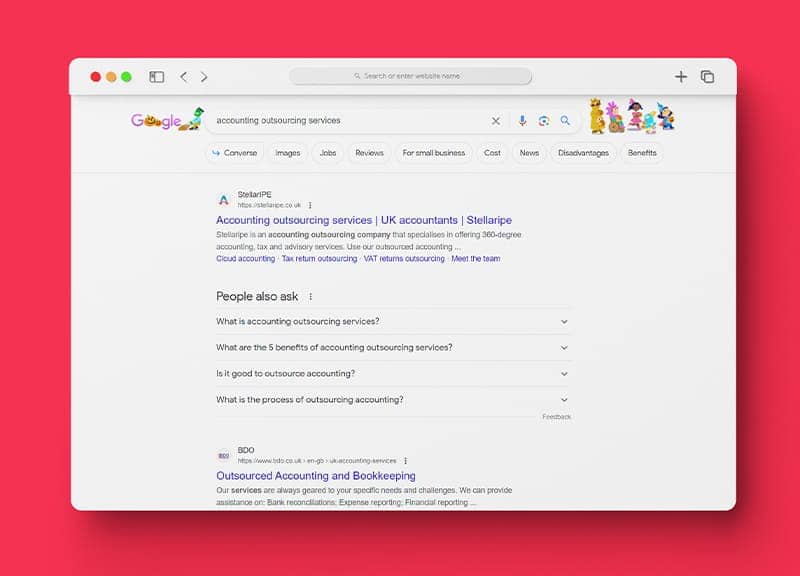Image resolution: width=800 pixels, height=576 pixels.
Task: Minimize window with yellow button
Action: click(111, 77)
